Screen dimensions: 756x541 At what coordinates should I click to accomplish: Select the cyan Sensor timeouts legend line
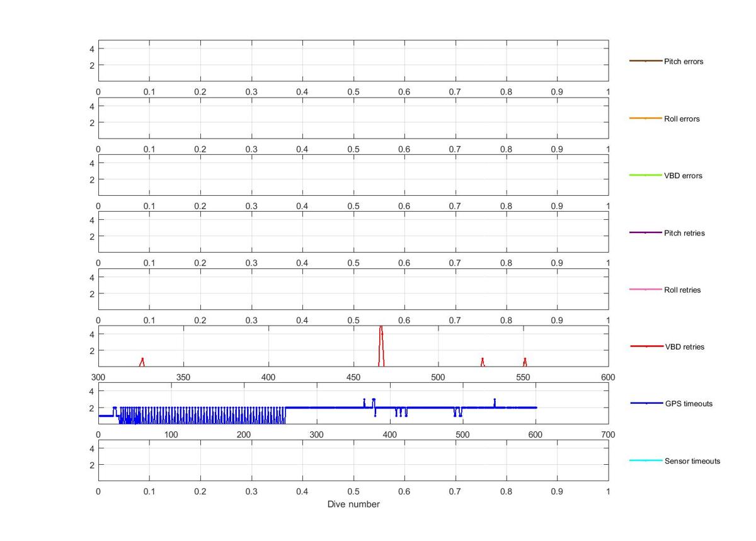pyautogui.click(x=646, y=460)
